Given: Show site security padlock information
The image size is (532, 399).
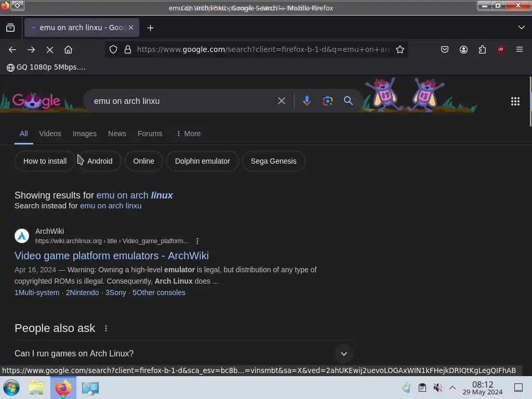Looking at the screenshot, I should [x=128, y=49].
